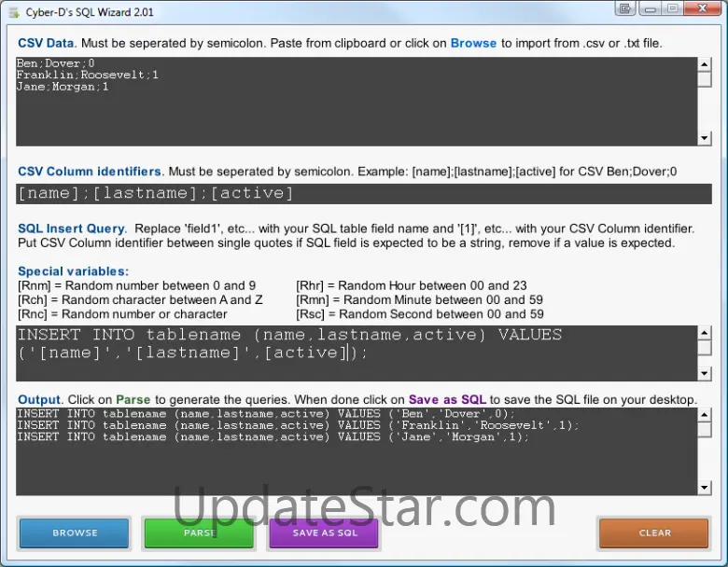Click the 'SQL Insert Query' heading

click(x=71, y=228)
